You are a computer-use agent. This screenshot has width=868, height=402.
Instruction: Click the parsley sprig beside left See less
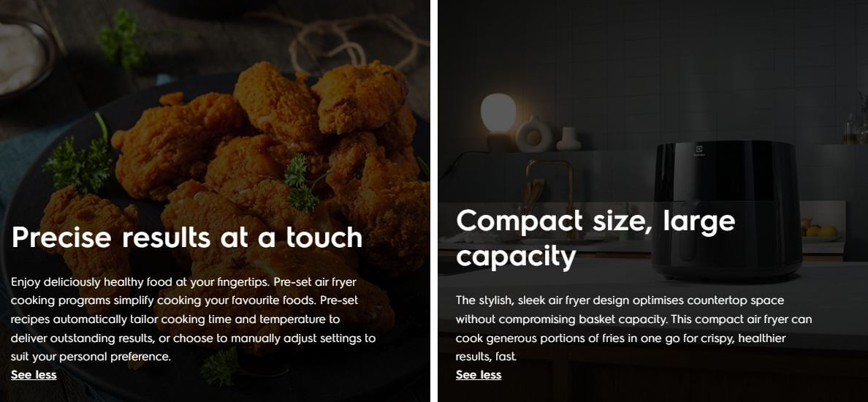pyautogui.click(x=221, y=367)
